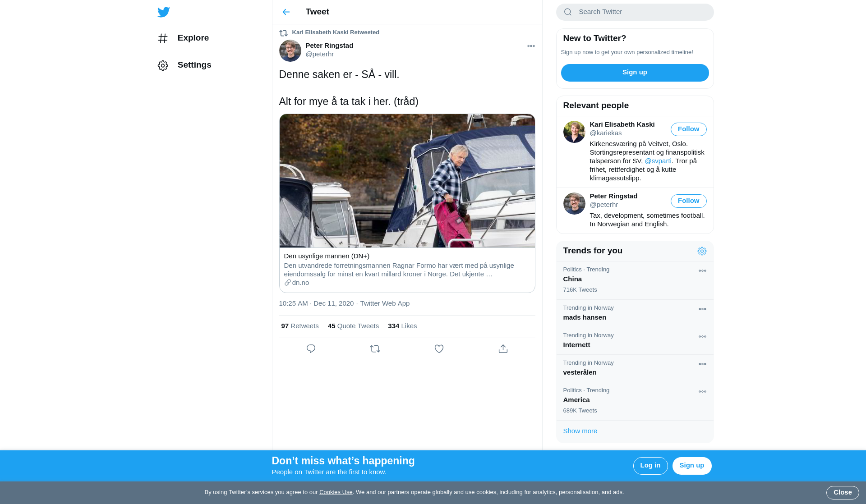
Task: Open more options for mads hansen trend
Action: [x=702, y=309]
